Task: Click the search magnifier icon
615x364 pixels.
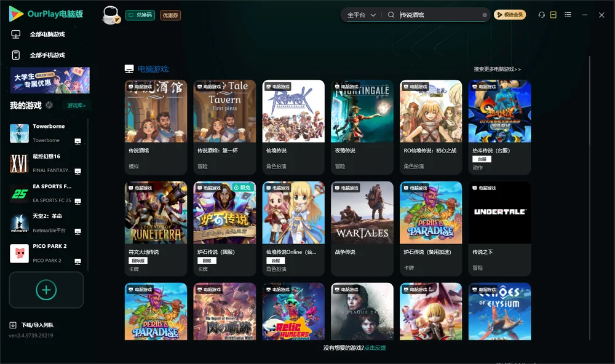Action: 391,15
